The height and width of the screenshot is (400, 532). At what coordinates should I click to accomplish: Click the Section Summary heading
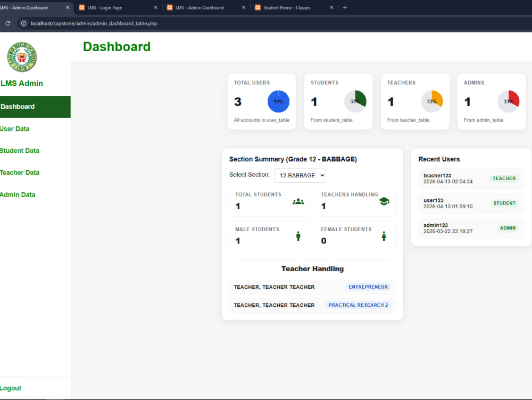293,159
